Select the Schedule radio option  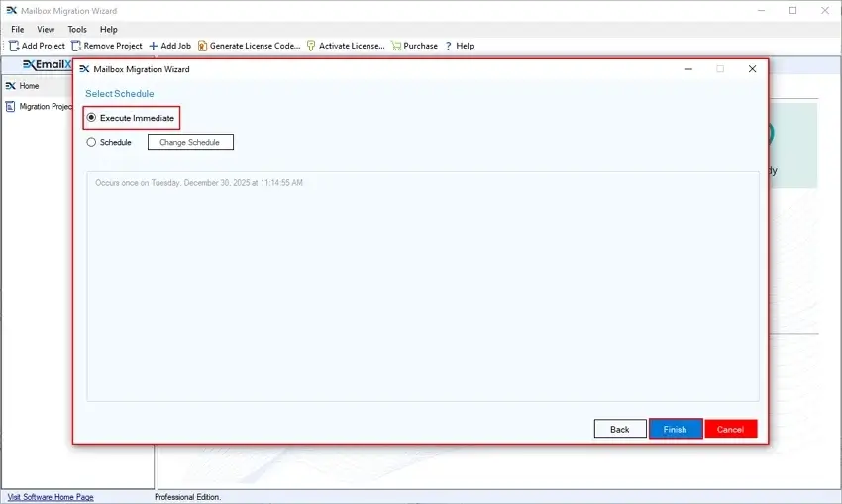point(91,142)
